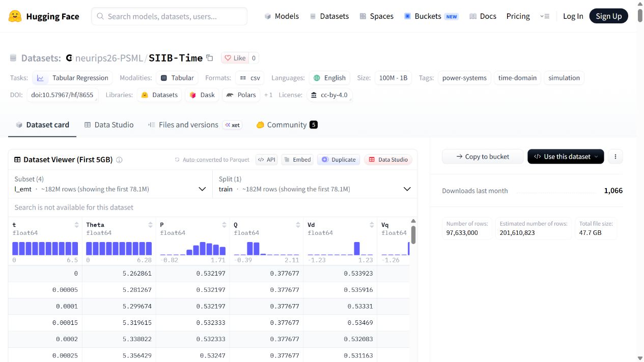Sort the t column using its arrows
Image resolution: width=644 pixels, height=362 pixels.
click(x=77, y=225)
